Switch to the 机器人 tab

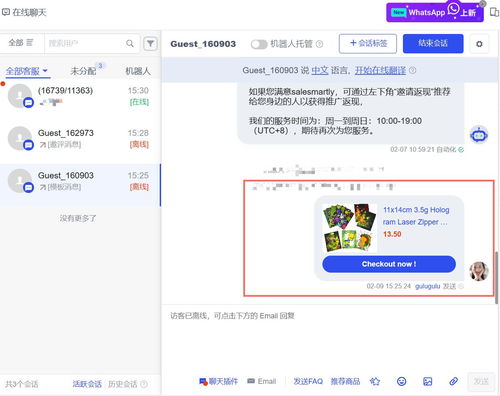138,71
